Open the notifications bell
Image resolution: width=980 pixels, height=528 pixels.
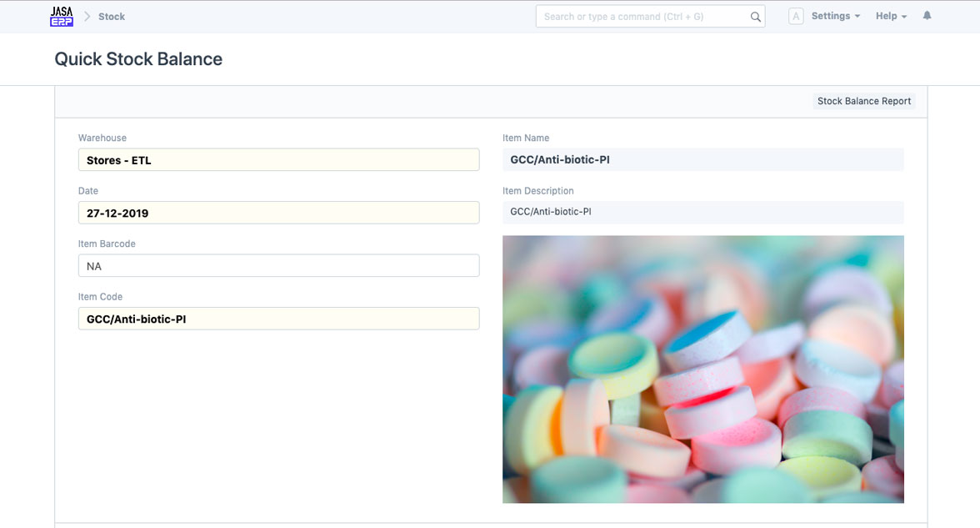(x=927, y=16)
